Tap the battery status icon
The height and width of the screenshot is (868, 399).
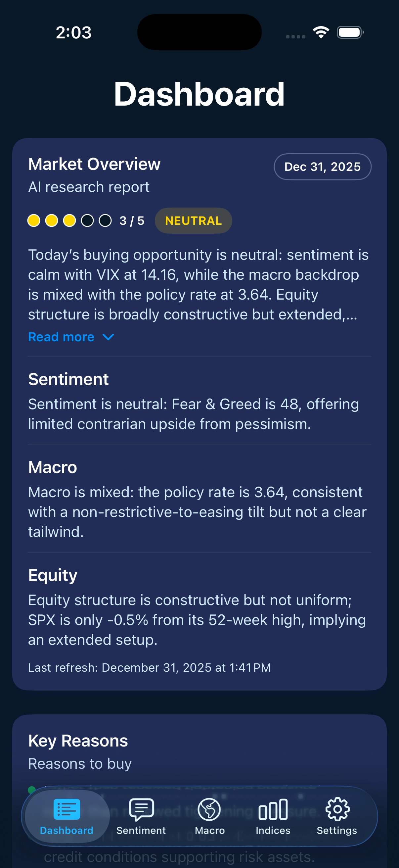(350, 32)
